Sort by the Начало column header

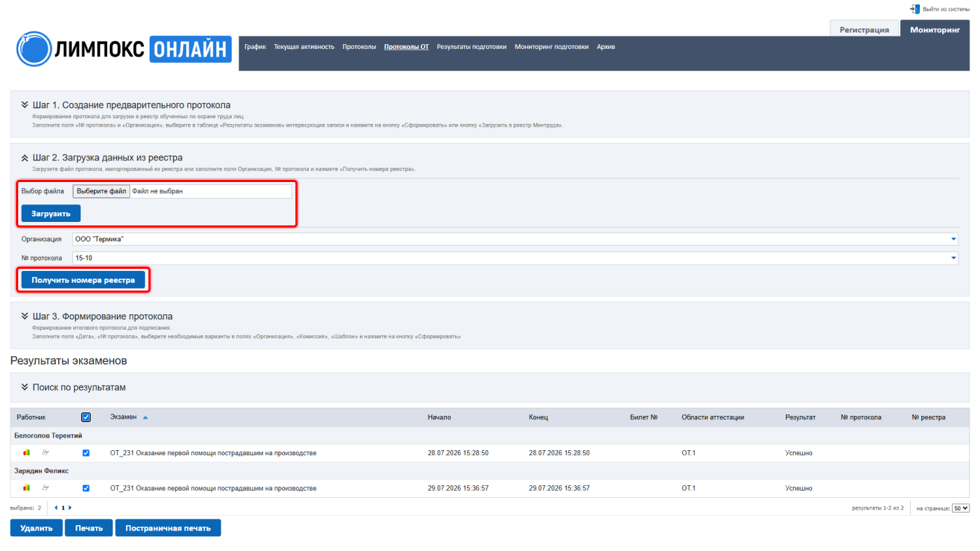coord(439,417)
